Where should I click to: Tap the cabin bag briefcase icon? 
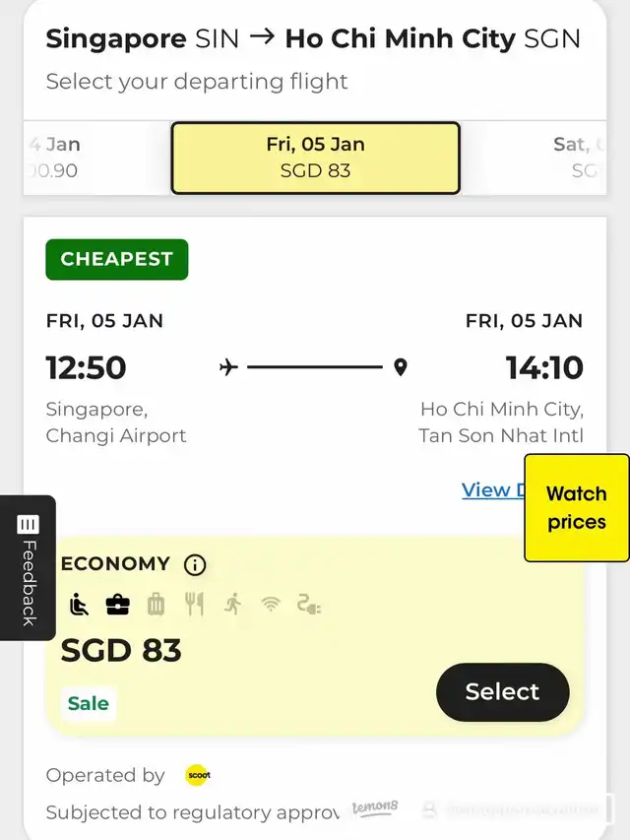point(117,605)
